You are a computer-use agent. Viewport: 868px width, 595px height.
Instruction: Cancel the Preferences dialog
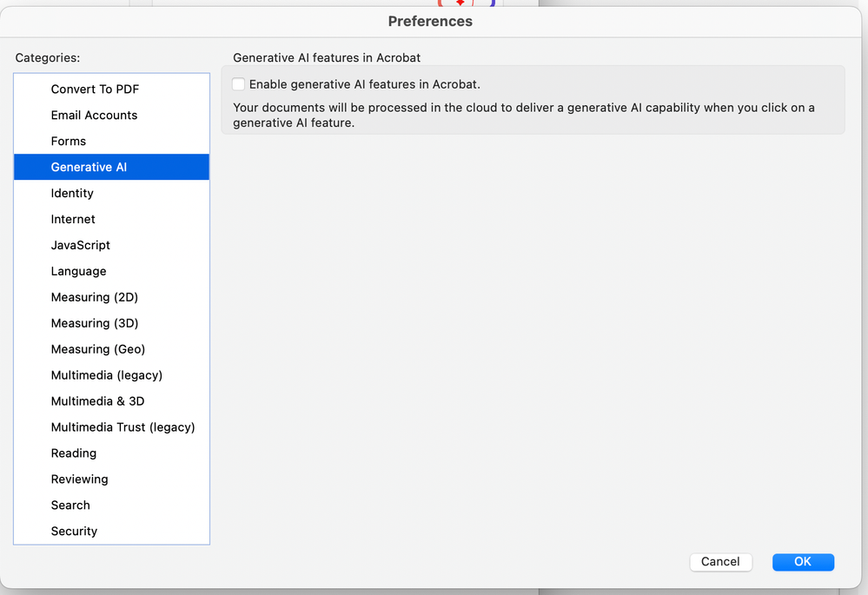click(720, 562)
